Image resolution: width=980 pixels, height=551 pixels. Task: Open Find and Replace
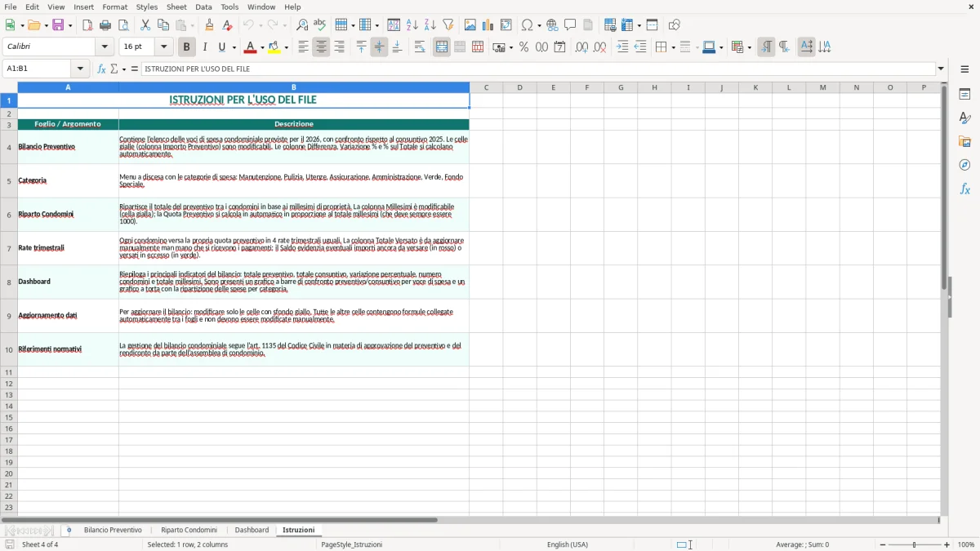[x=302, y=25]
